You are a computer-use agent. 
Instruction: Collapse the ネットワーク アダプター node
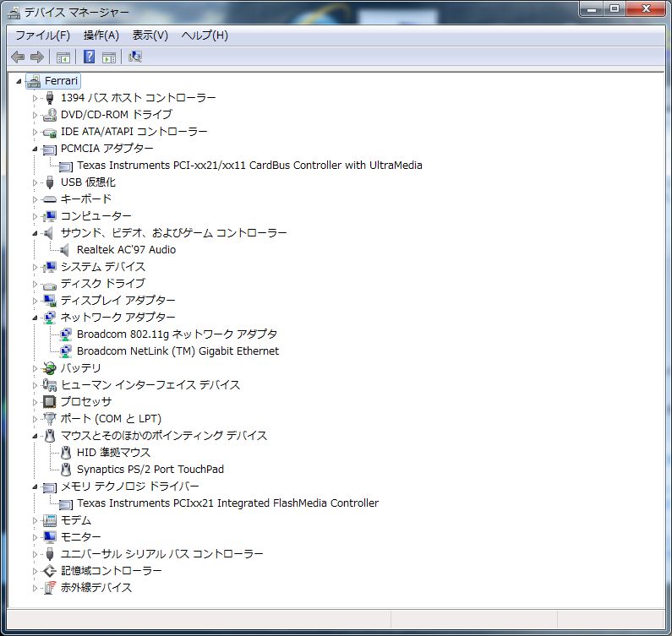point(35,318)
